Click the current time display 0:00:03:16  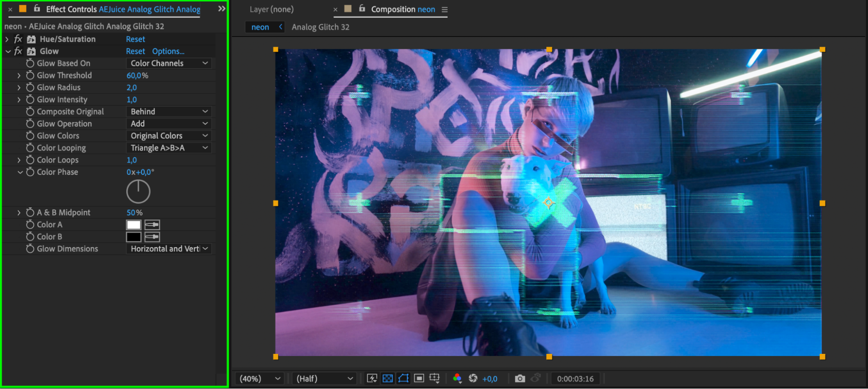point(575,379)
